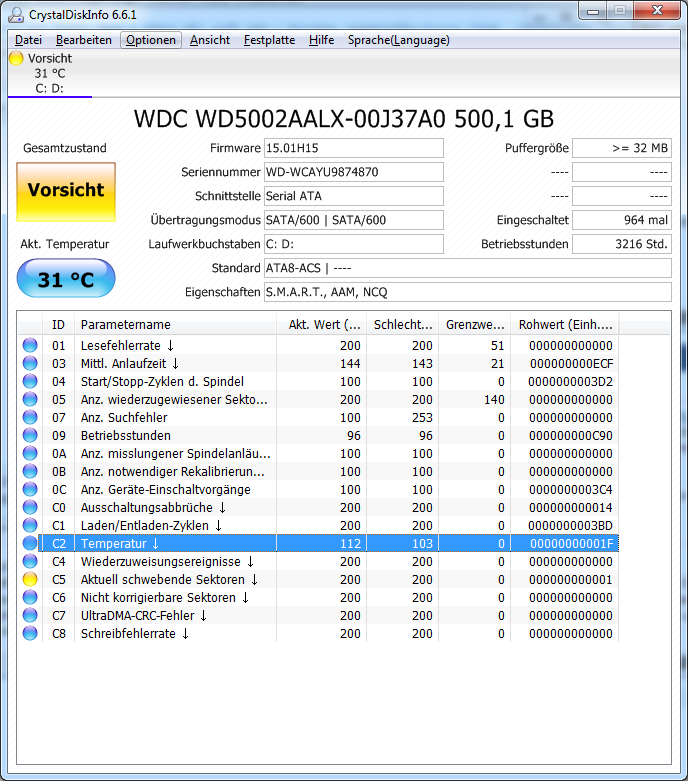Click the Akt. Wert column header

tap(321, 325)
